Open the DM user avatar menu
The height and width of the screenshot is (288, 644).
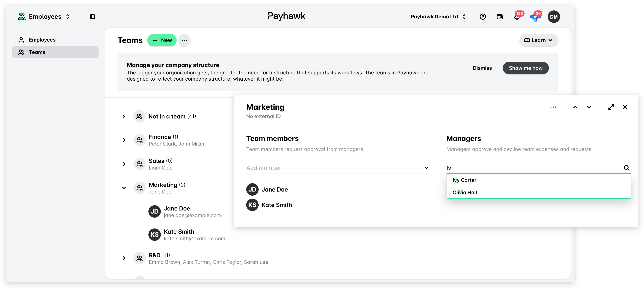pos(554,17)
